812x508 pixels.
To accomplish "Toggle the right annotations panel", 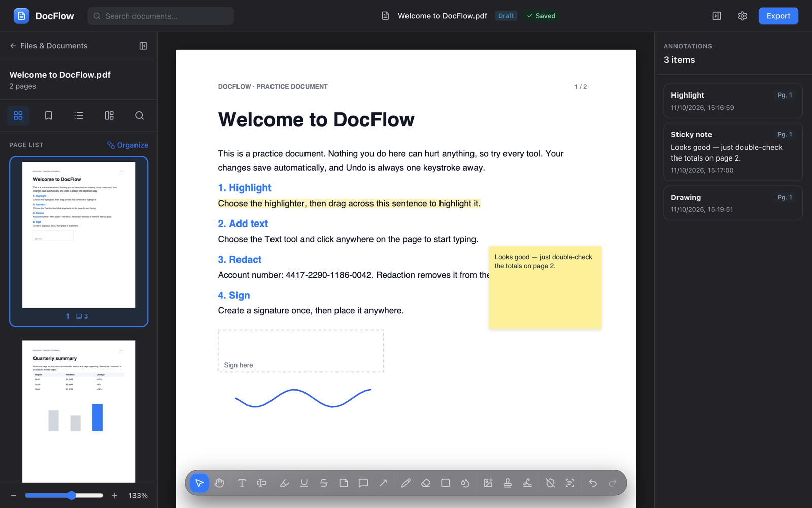I will tap(717, 16).
